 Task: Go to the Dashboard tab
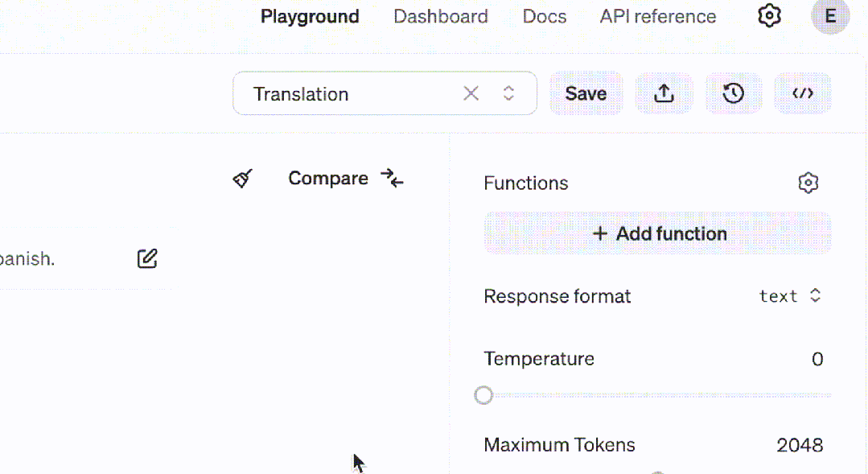[440, 17]
